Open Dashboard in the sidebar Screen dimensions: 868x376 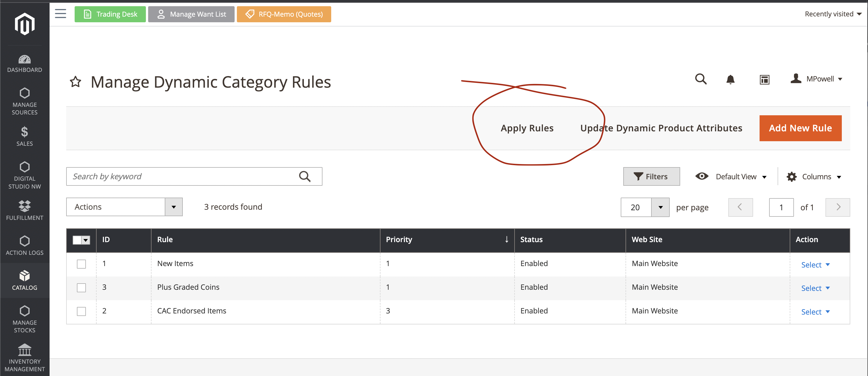click(x=25, y=64)
